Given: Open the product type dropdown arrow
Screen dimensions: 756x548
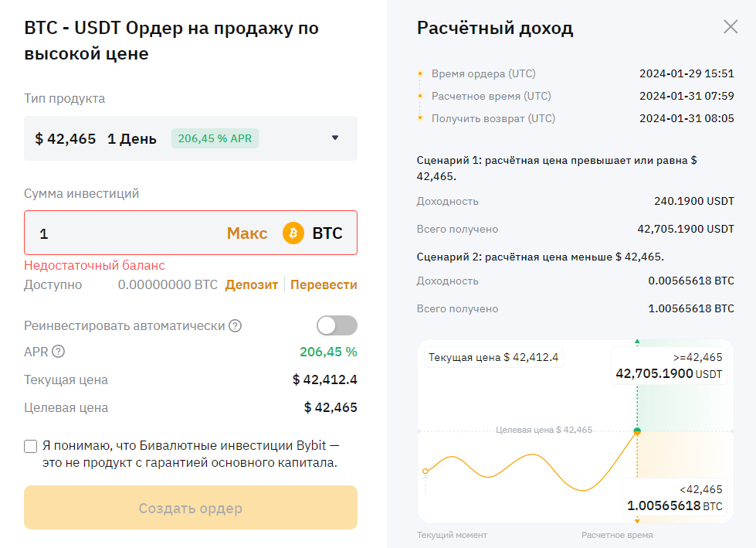Looking at the screenshot, I should coord(335,138).
